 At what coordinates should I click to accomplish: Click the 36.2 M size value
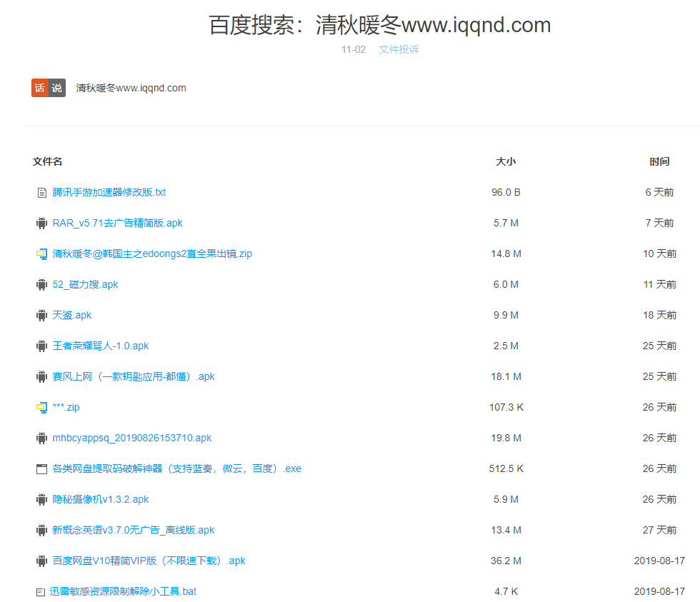pos(506,561)
